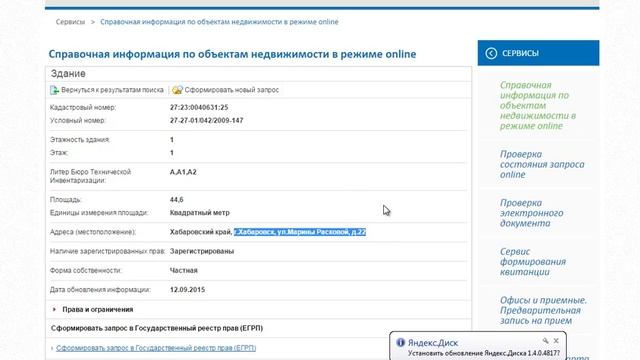
Task: Click Квадратный метр value
Action: point(200,213)
